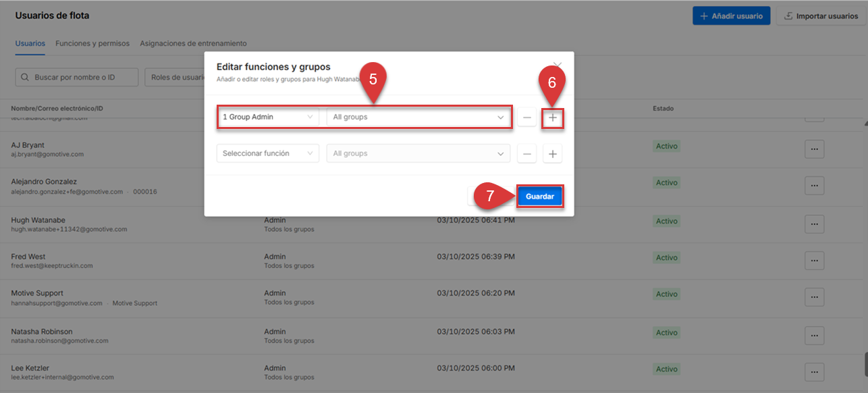
Task: Click Admin role in Natasha Robinson row
Action: coord(275,332)
